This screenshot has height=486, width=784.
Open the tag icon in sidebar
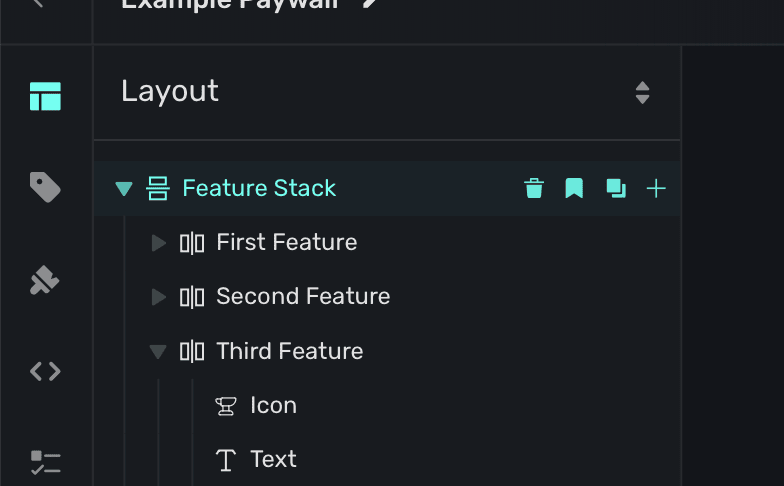click(45, 187)
